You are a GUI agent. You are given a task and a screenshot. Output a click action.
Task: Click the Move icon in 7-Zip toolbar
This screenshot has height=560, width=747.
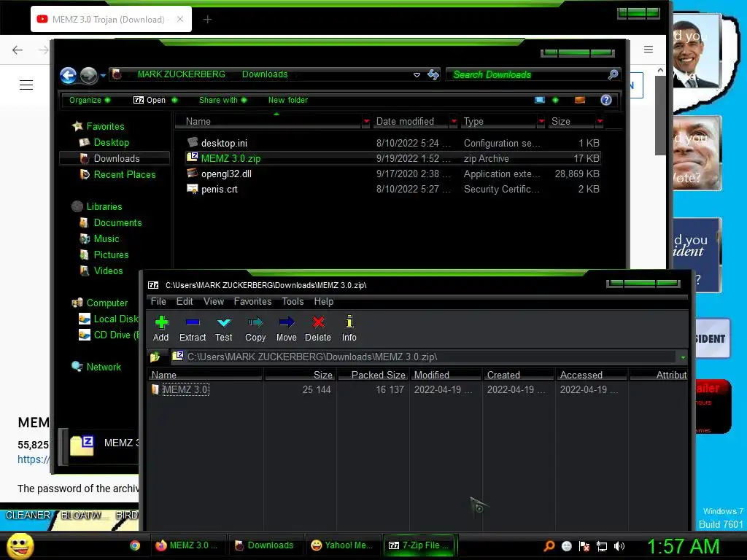tap(286, 329)
